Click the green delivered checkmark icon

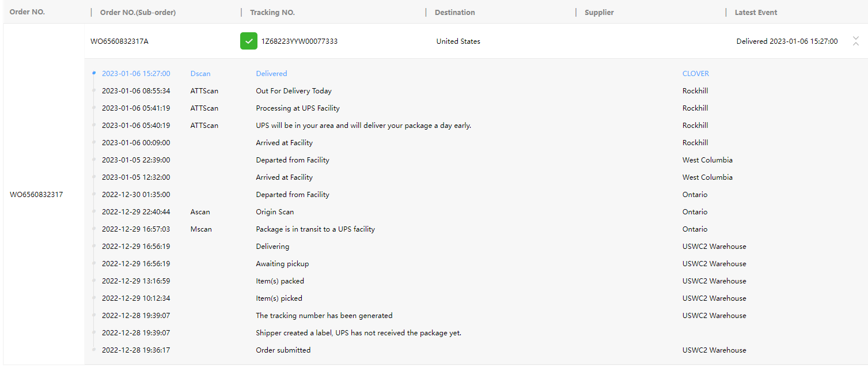pos(249,41)
